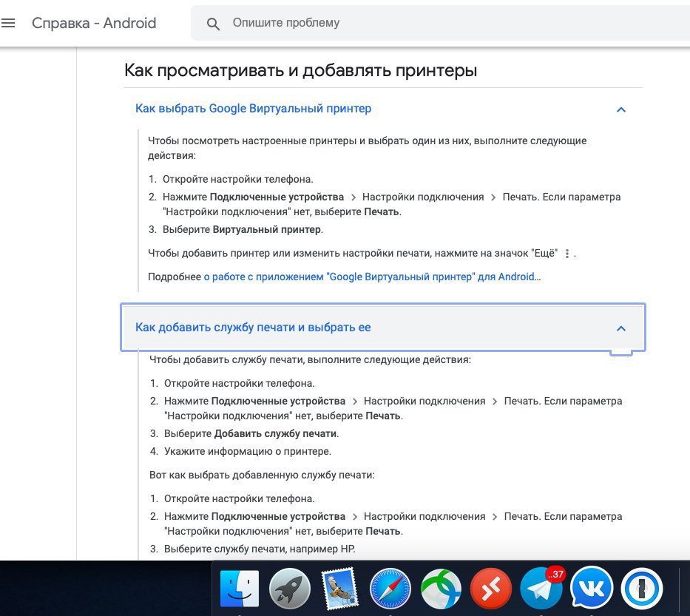
Task: Click text "Выберите Добавить службу печати."
Action: click(251, 433)
